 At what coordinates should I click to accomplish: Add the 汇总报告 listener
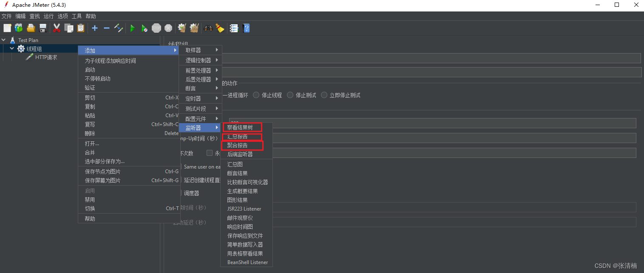[x=247, y=137]
